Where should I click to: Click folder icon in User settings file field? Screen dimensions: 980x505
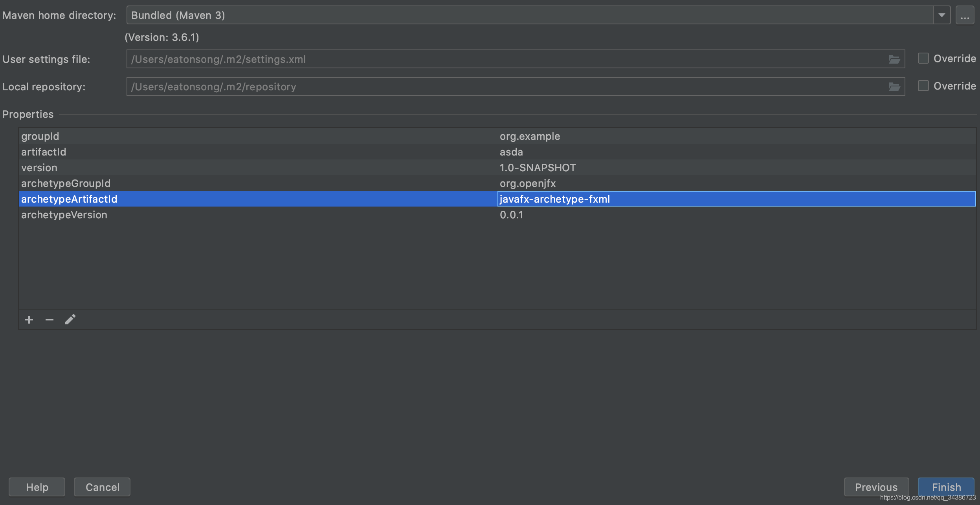[894, 59]
